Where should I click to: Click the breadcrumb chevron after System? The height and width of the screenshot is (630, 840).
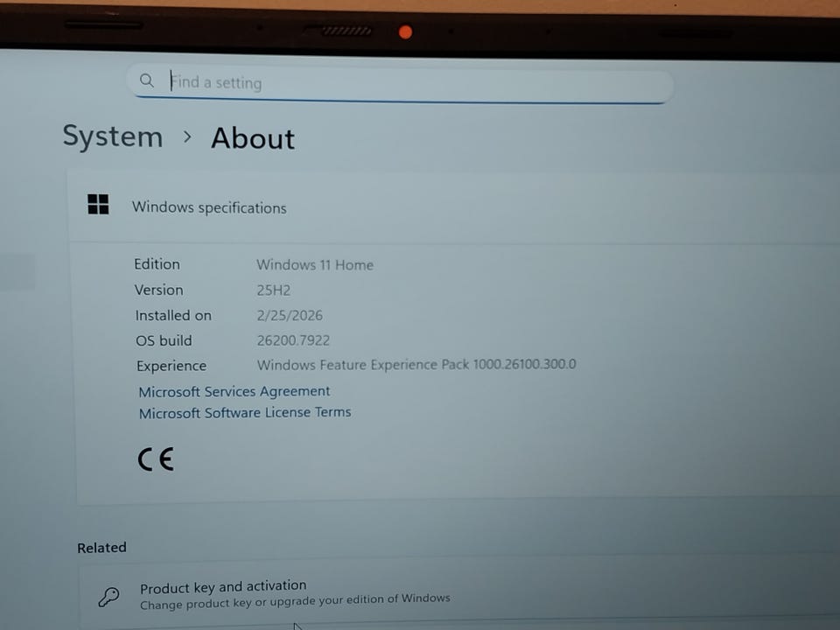pyautogui.click(x=187, y=136)
